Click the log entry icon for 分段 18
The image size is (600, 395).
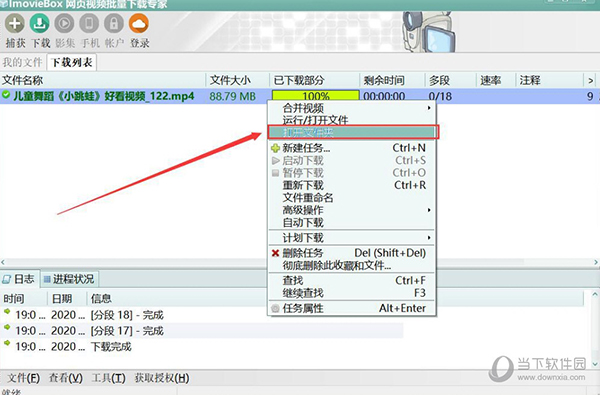pos(7,312)
